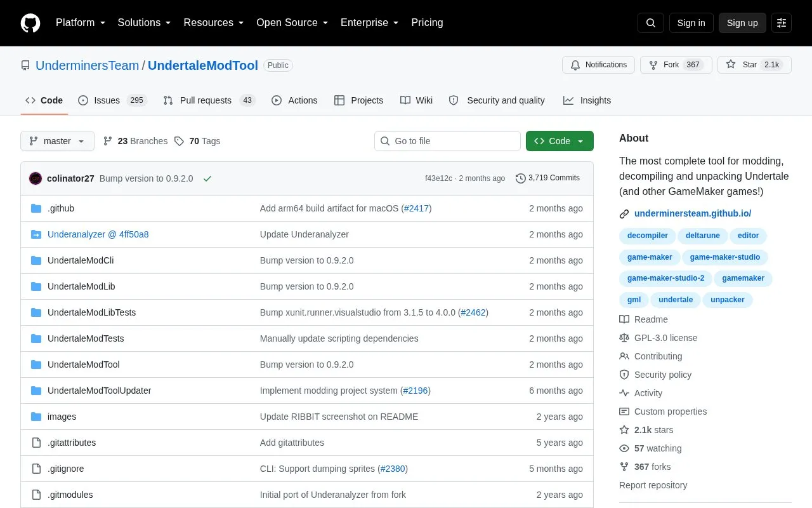The image size is (812, 508).
Task: View the 23 Branches link
Action: point(135,141)
